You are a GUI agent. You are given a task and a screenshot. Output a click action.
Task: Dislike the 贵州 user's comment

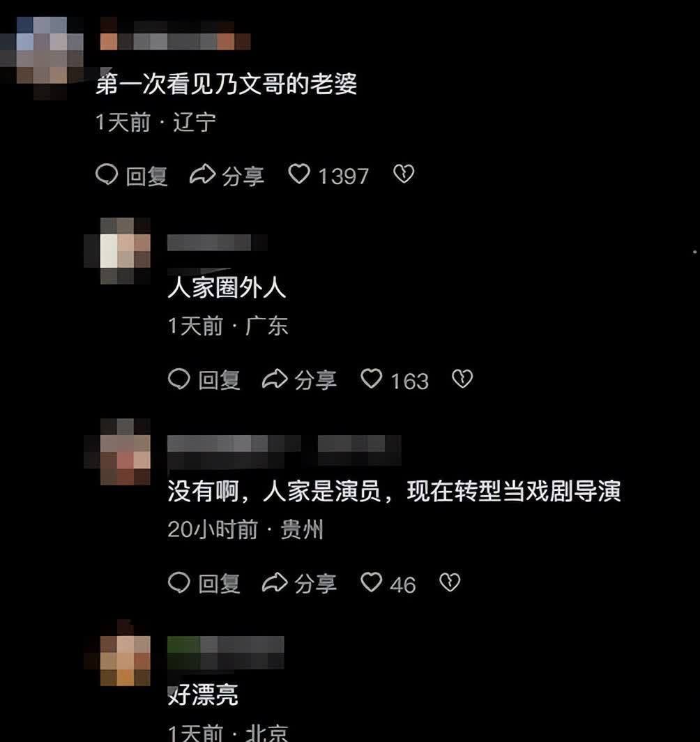coord(449,582)
